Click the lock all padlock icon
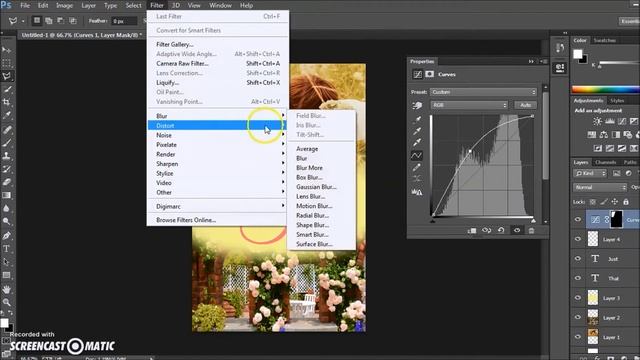This screenshot has width=640, height=360. point(626,202)
